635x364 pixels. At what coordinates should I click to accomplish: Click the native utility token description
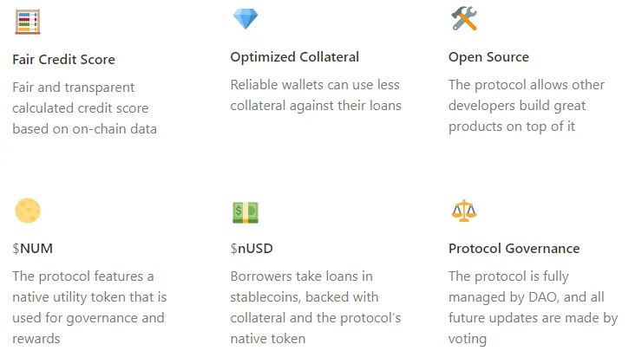pyautogui.click(x=89, y=308)
